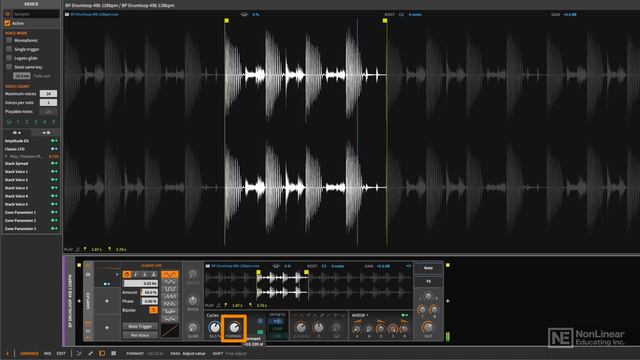The height and width of the screenshot is (360, 640).
Task: Open the AHDSR envelope type dropdown
Action: point(360,315)
